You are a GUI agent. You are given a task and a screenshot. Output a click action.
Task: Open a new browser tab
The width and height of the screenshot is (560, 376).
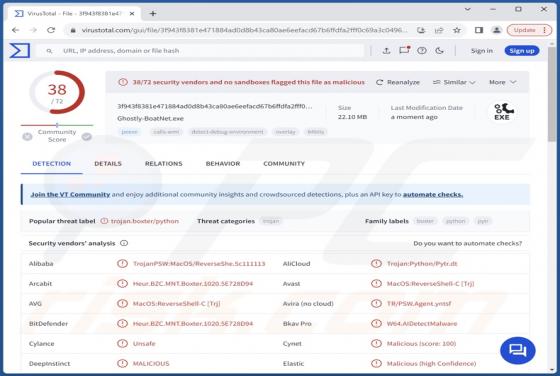pyautogui.click(x=153, y=14)
